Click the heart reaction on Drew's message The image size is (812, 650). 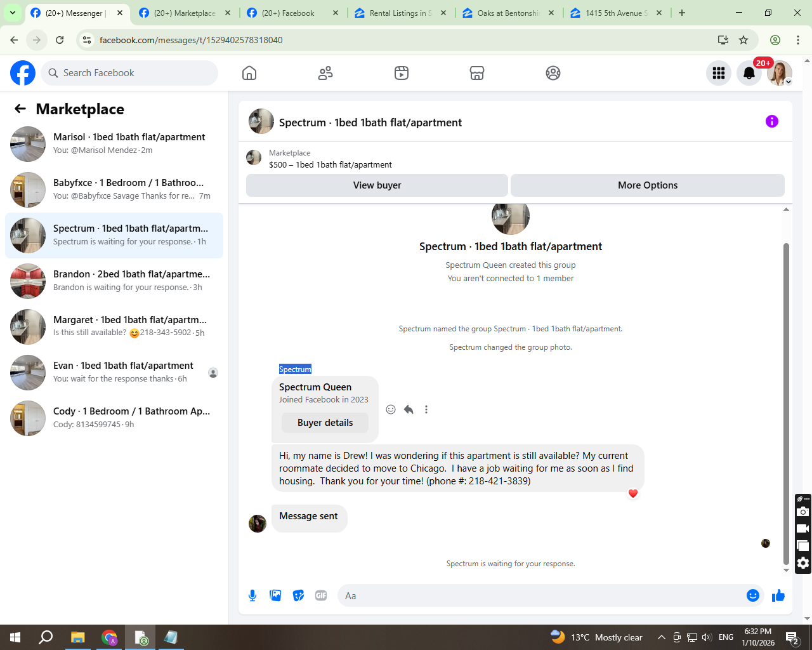point(633,493)
